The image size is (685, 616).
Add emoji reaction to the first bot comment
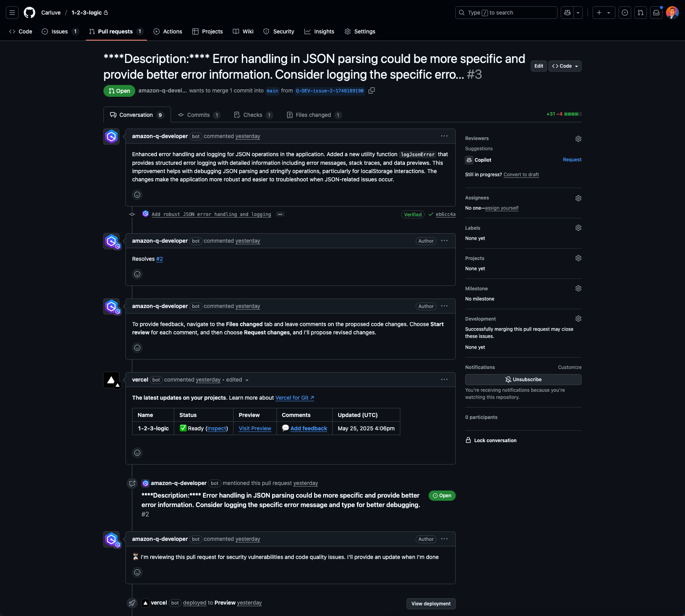point(137,194)
